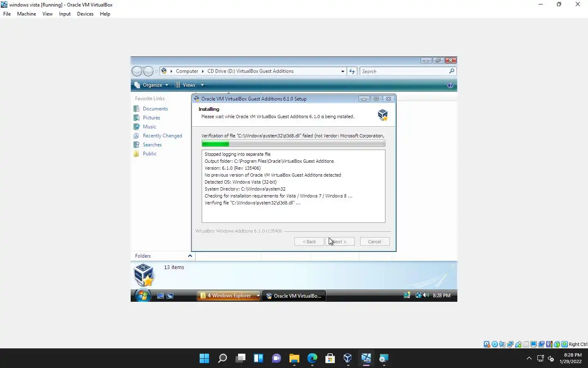The image size is (588, 368).
Task: Click the grayed shared folders status icon
Action: click(526, 344)
